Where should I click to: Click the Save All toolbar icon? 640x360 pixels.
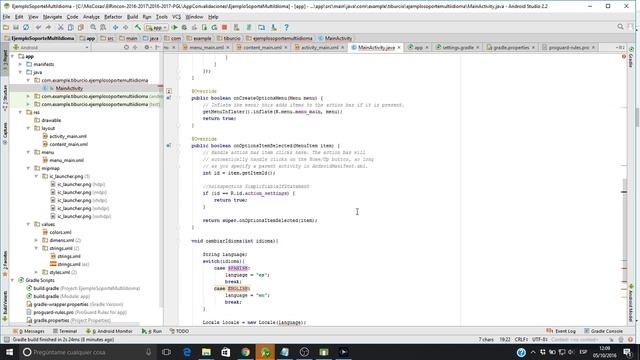[x=16, y=27]
